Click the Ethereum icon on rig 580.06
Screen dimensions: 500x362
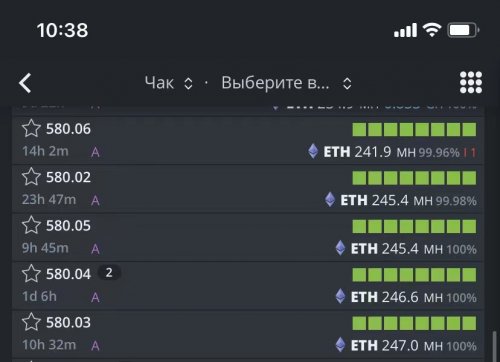coord(313,151)
